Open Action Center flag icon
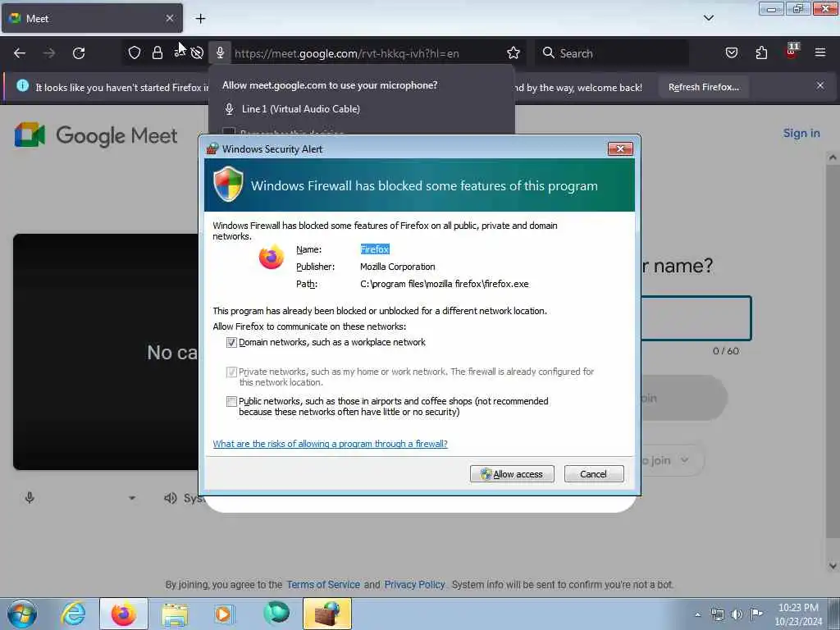 click(x=756, y=614)
